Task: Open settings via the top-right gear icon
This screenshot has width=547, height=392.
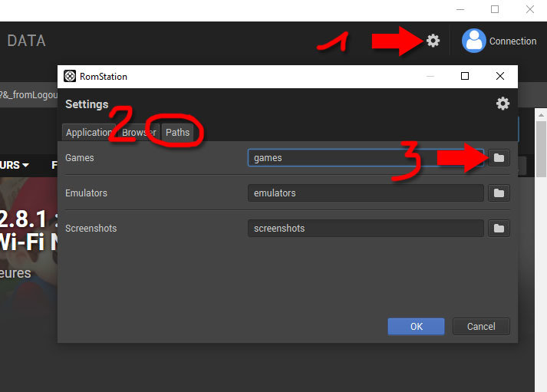Action: point(433,41)
